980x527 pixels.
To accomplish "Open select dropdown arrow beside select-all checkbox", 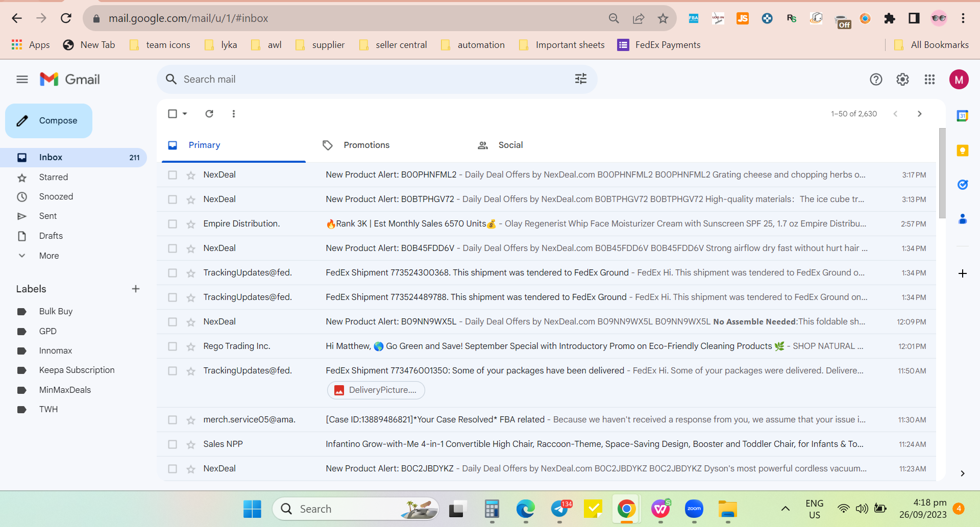I will (185, 114).
